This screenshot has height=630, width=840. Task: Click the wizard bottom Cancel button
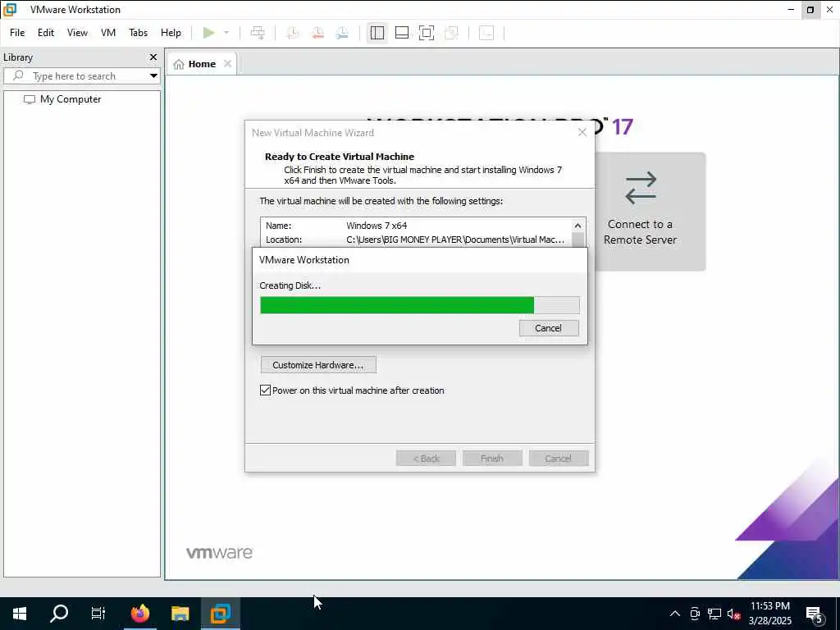(559, 459)
